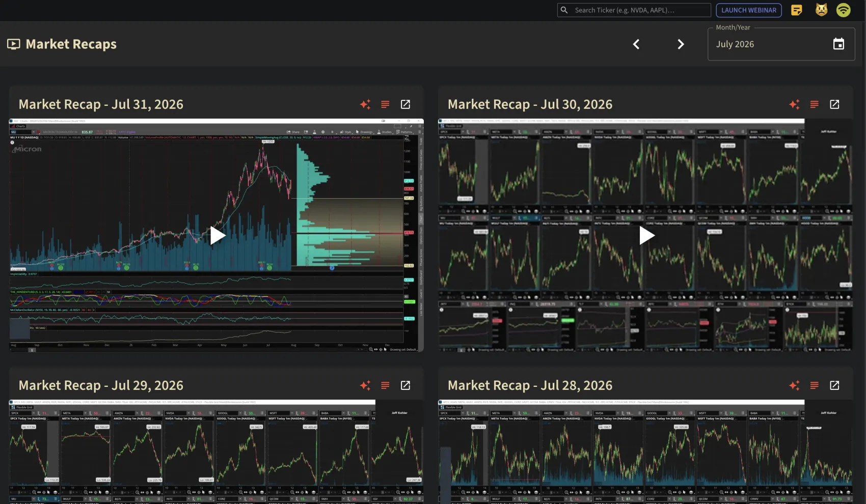The height and width of the screenshot is (504, 866).
Task: Go to the previous month arrow
Action: 636,44
